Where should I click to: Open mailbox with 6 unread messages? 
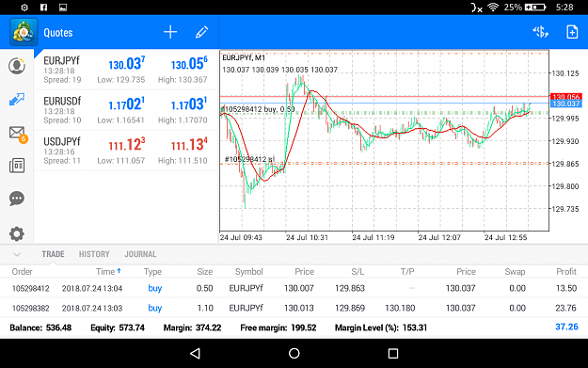[x=18, y=134]
